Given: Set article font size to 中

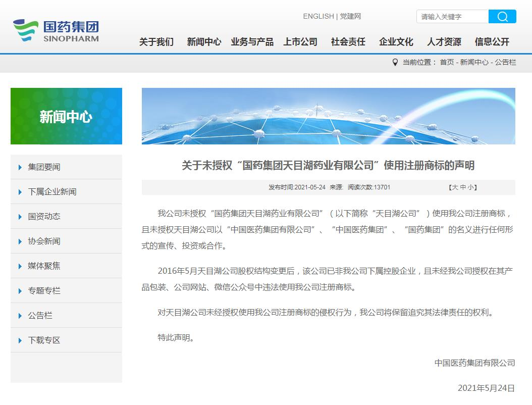Looking at the screenshot, I should coord(462,187).
